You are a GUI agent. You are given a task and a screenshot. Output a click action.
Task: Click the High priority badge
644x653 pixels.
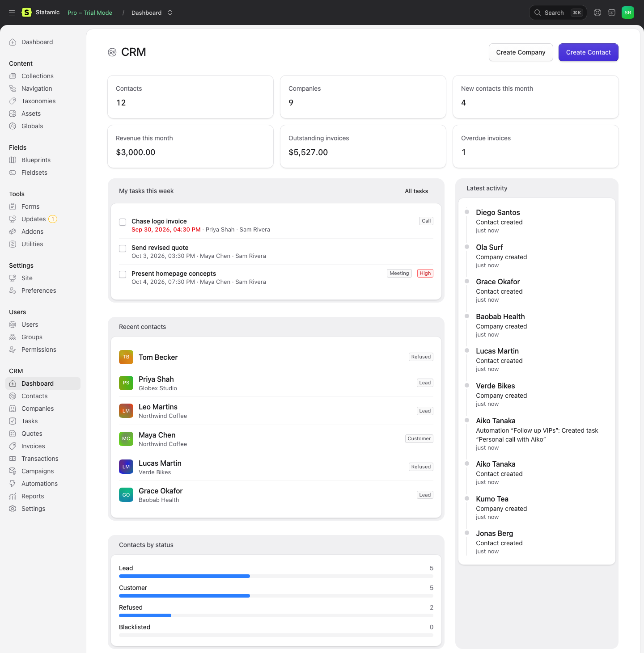[x=425, y=273]
